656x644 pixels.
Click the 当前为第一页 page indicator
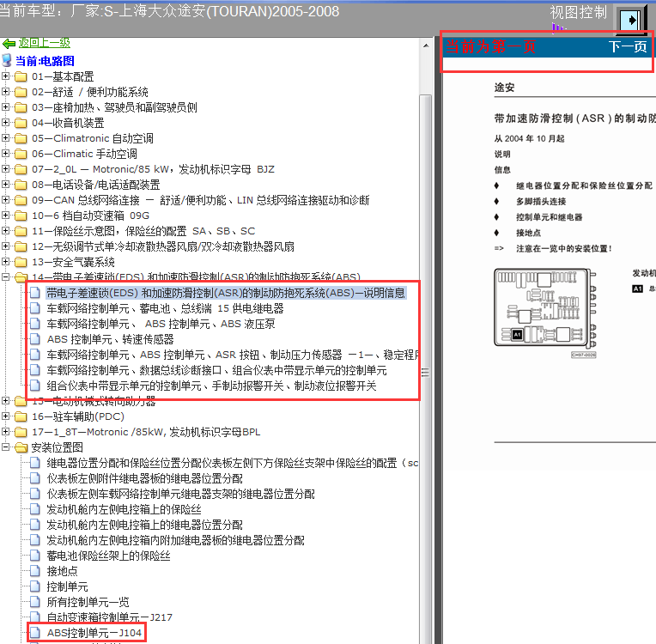click(490, 46)
